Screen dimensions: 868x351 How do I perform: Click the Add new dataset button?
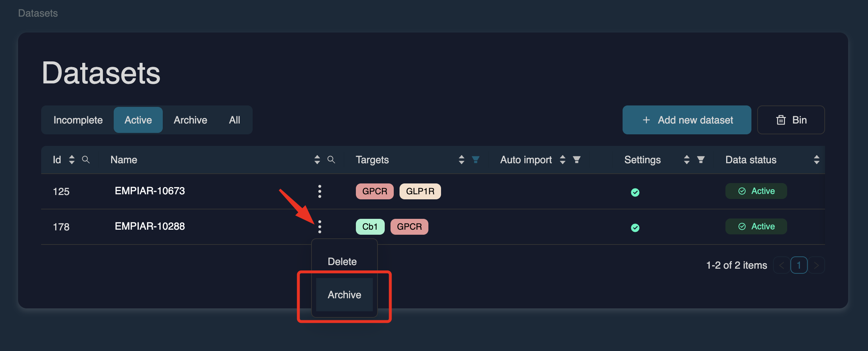(x=686, y=120)
